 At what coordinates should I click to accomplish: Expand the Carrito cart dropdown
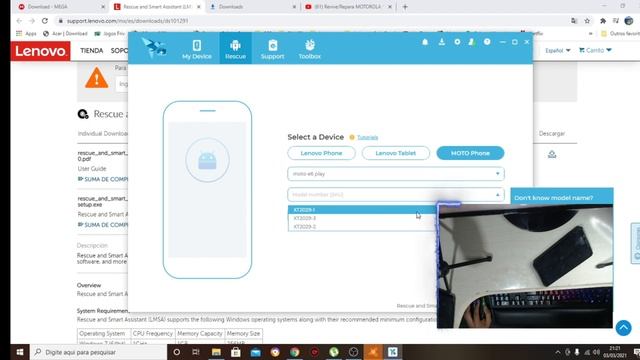tap(595, 50)
